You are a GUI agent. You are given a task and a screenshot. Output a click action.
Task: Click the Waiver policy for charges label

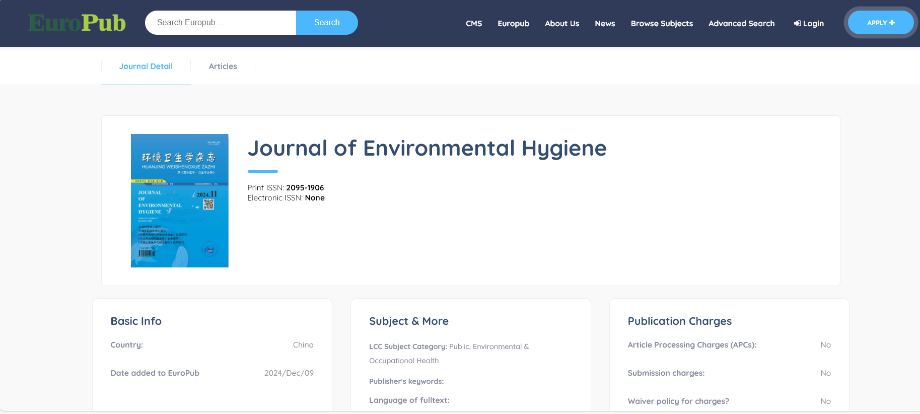(x=678, y=401)
